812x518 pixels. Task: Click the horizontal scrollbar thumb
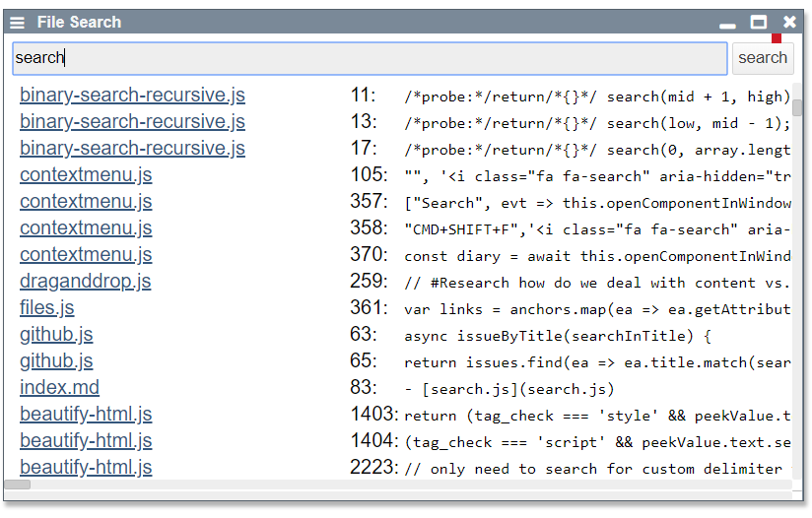pos(18,485)
